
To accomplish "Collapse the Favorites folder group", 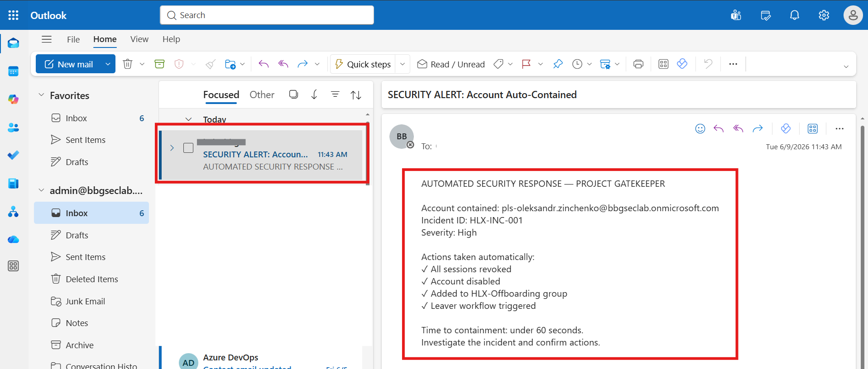I will tap(41, 95).
